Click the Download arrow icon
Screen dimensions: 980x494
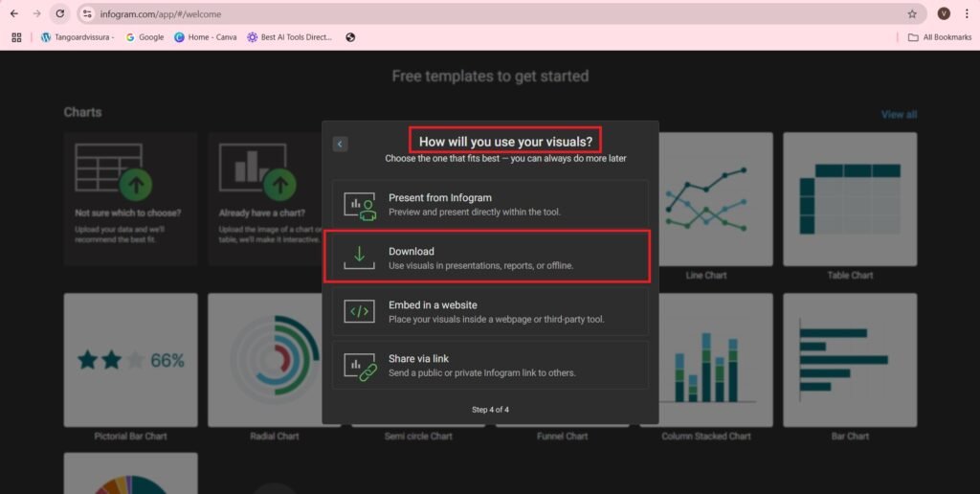pyautogui.click(x=360, y=258)
